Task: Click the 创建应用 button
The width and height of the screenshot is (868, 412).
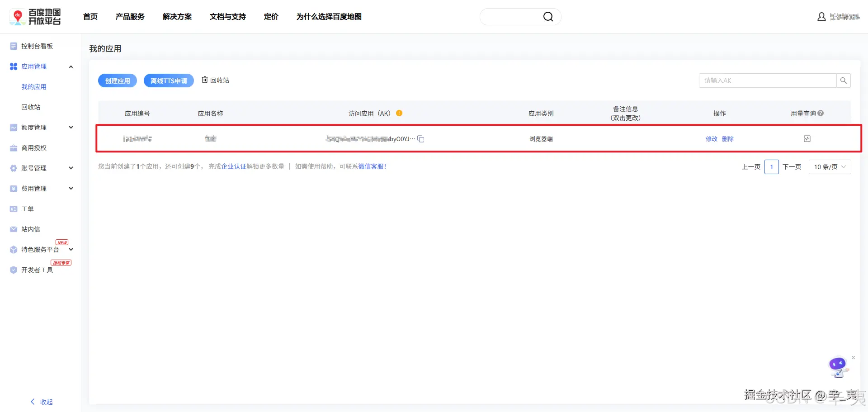Action: [117, 81]
